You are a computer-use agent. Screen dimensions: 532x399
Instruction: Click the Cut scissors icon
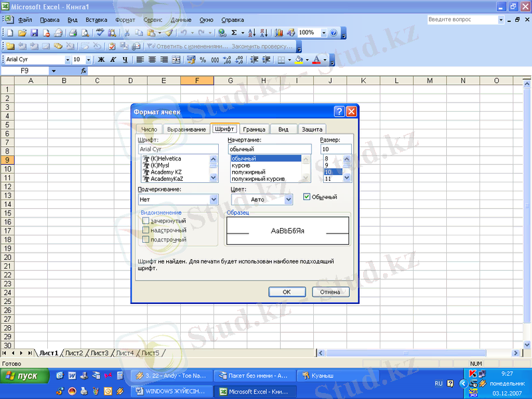(x=127, y=33)
